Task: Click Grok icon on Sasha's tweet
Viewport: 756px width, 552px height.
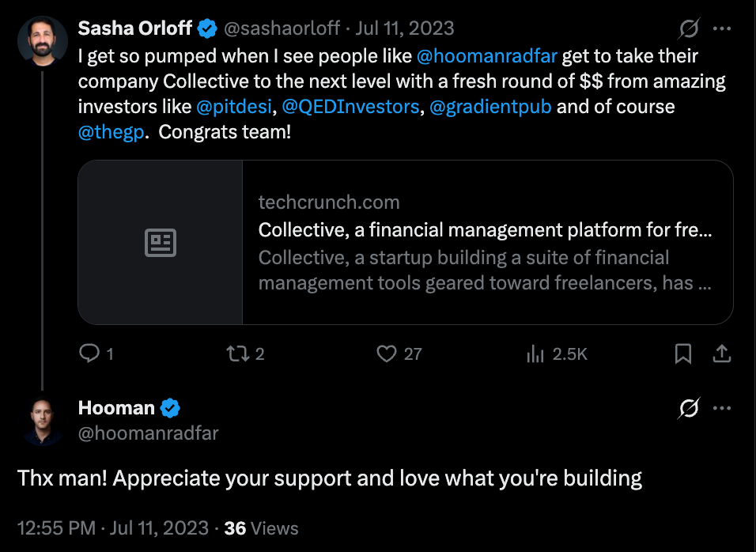Action: pos(689,29)
